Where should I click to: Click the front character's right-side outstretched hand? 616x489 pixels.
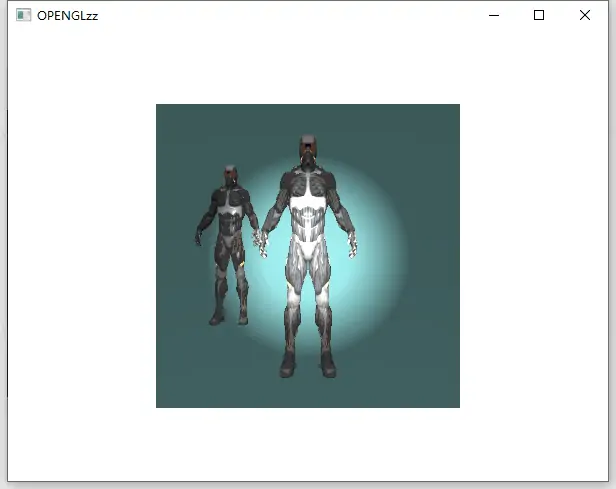point(352,241)
